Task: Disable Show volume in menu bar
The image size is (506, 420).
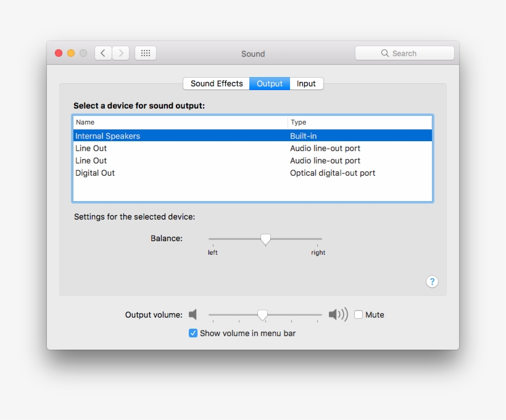Action: 193,333
